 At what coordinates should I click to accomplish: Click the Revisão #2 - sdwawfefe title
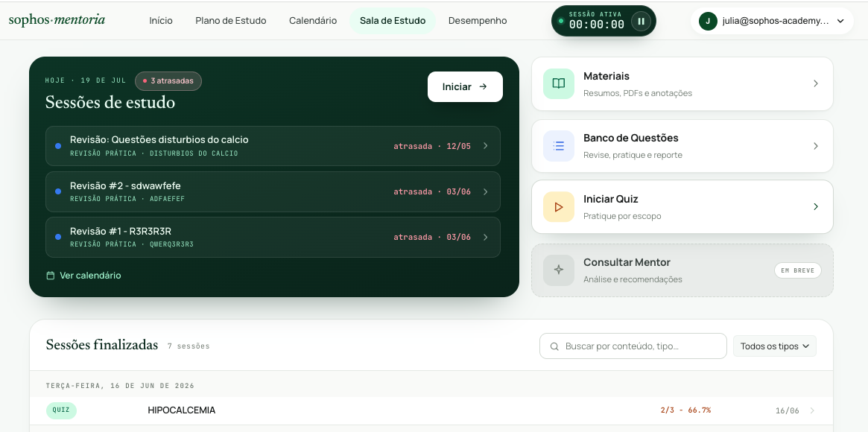point(126,186)
